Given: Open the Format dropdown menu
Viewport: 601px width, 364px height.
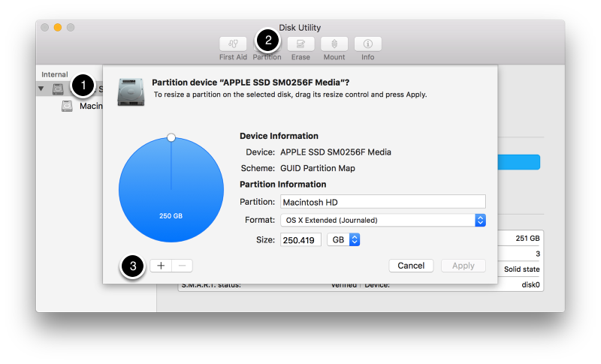Looking at the screenshot, I should point(384,220).
